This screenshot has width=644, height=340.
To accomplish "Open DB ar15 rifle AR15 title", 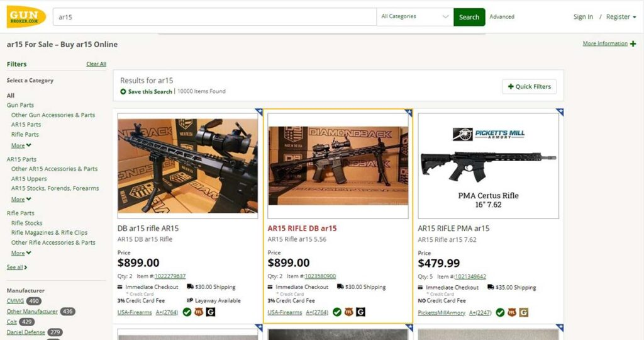I will coord(148,229).
